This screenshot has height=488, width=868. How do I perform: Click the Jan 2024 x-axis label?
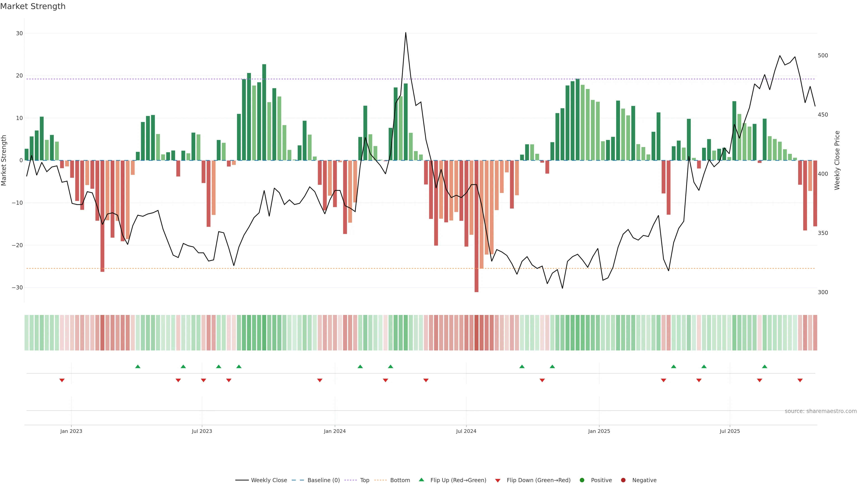(x=335, y=431)
